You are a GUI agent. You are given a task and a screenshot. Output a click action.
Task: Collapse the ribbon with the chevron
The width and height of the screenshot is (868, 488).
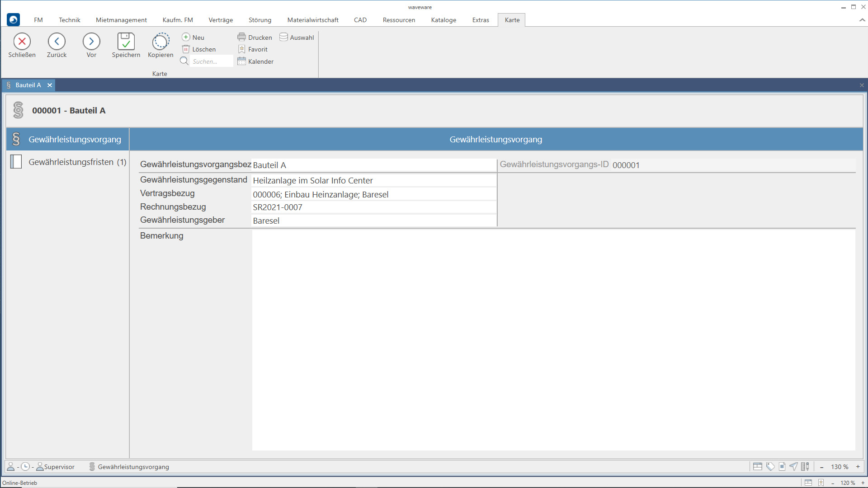coord(862,20)
